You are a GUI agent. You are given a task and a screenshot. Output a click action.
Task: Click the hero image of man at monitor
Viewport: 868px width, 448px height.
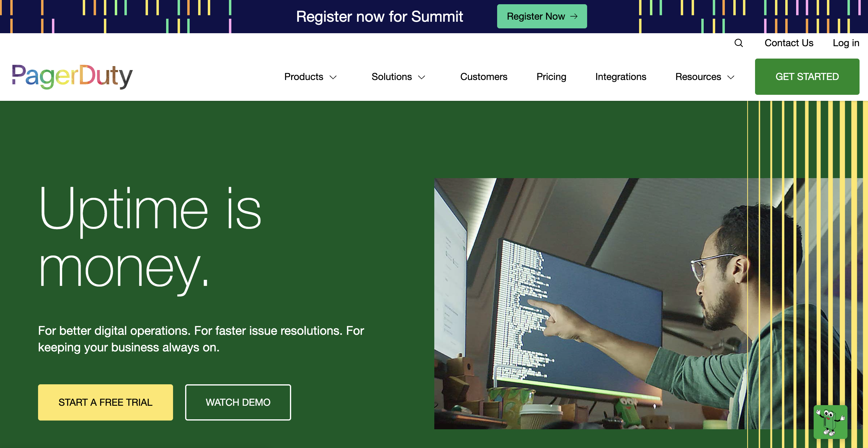(648, 303)
